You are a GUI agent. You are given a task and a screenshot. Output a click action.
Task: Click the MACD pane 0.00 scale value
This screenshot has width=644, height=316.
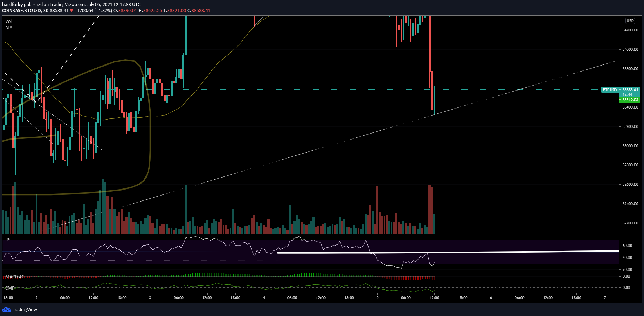(626, 276)
